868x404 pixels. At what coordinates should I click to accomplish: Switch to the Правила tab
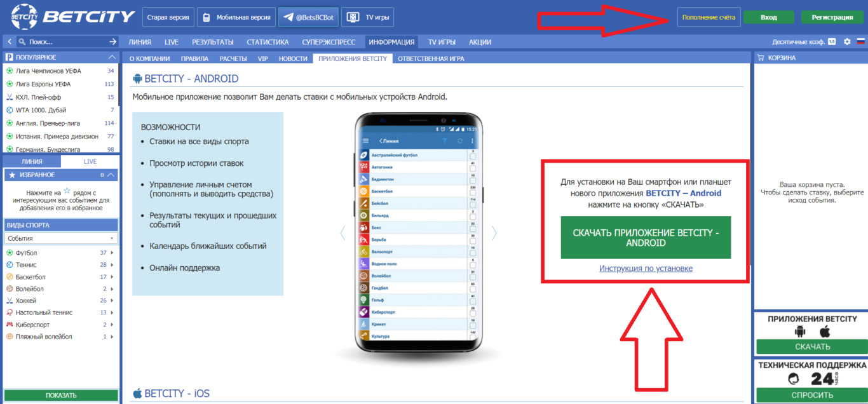click(194, 58)
